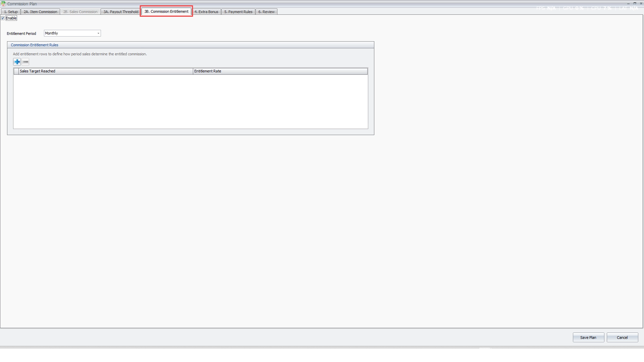Open the Entitlement Period dropdown
Image resolution: width=644 pixels, height=362 pixels.
coord(72,33)
